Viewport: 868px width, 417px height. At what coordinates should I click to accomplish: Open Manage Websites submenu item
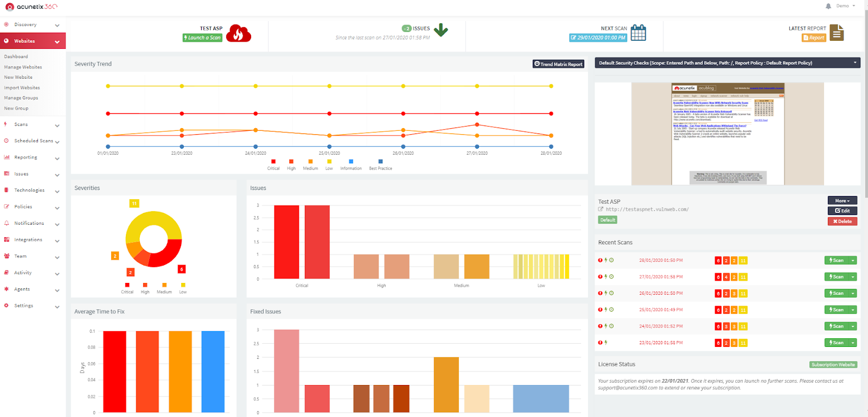tap(23, 67)
